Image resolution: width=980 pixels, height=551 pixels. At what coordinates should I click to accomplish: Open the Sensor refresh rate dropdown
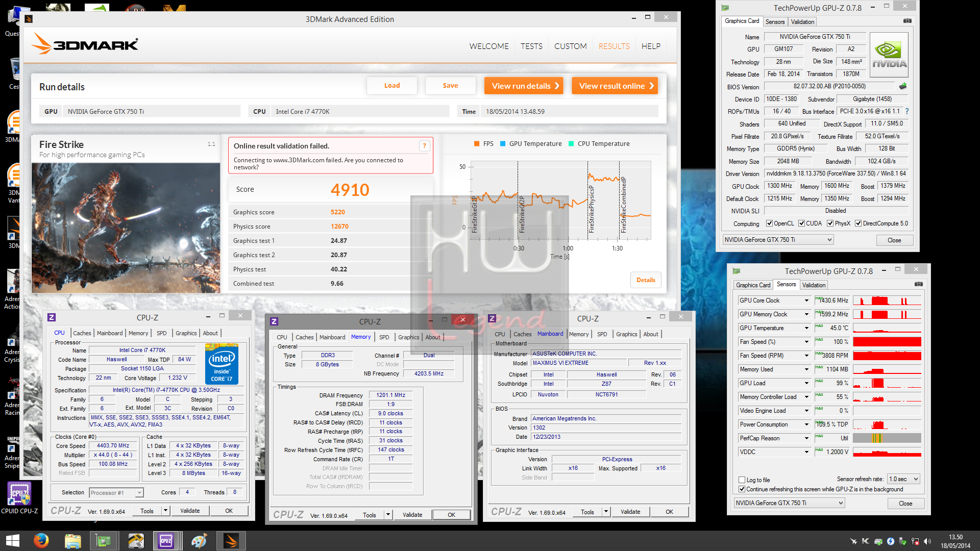pyautogui.click(x=903, y=479)
